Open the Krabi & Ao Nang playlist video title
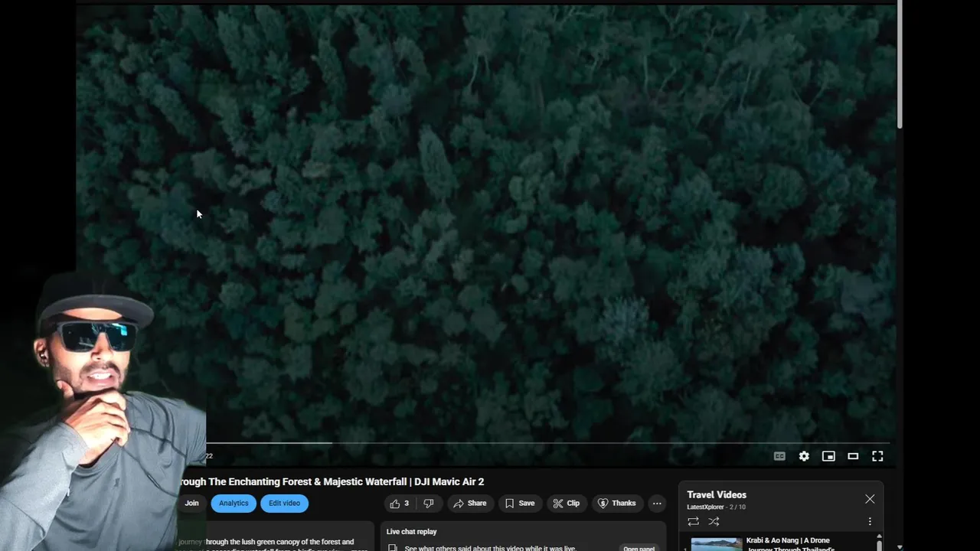This screenshot has height=551, width=980. click(x=789, y=545)
